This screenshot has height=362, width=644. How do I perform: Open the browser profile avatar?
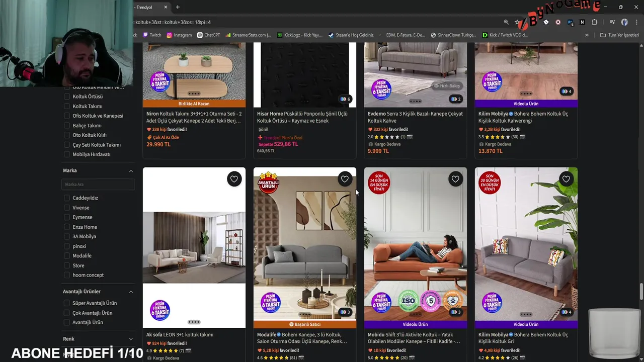click(x=624, y=22)
